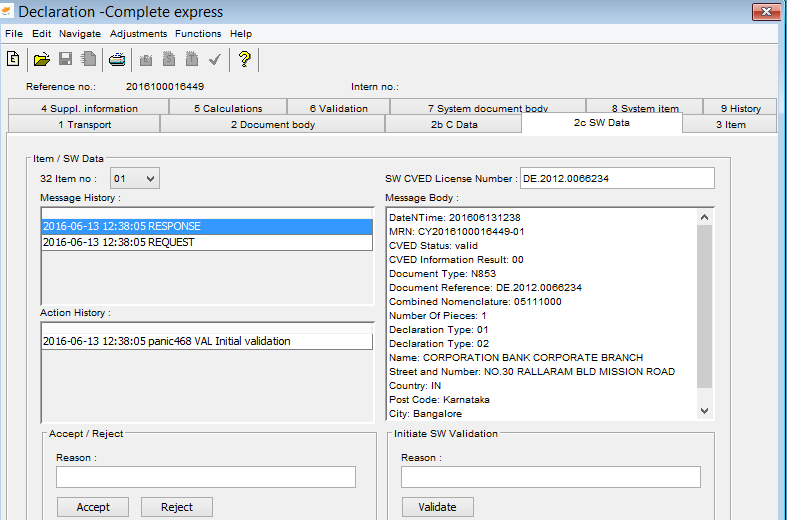The width and height of the screenshot is (787, 520).
Task: Switch to the 8 System item tab
Action: pyautogui.click(x=644, y=108)
